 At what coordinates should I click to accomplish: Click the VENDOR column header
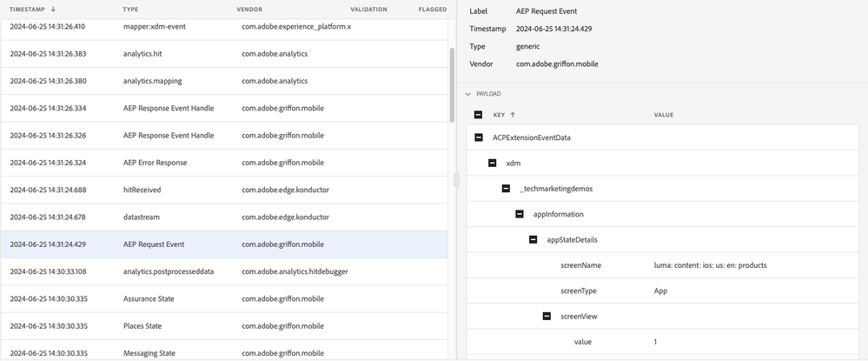click(249, 10)
